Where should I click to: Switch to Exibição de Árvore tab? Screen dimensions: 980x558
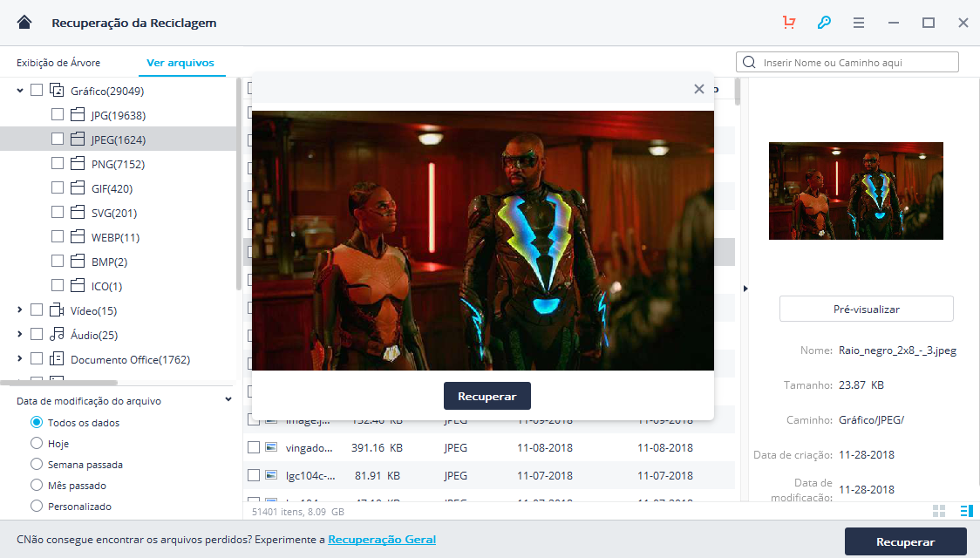(58, 63)
